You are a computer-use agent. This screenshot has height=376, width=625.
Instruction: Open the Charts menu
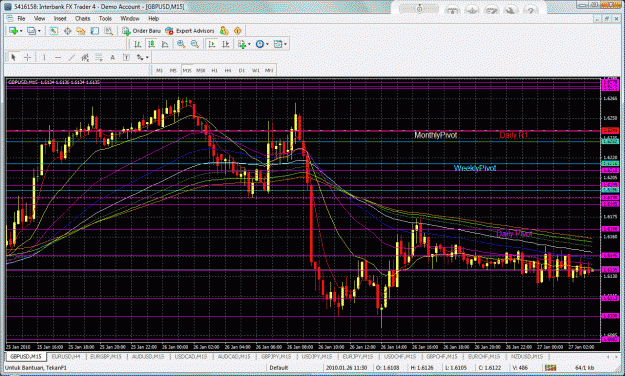[x=83, y=18]
